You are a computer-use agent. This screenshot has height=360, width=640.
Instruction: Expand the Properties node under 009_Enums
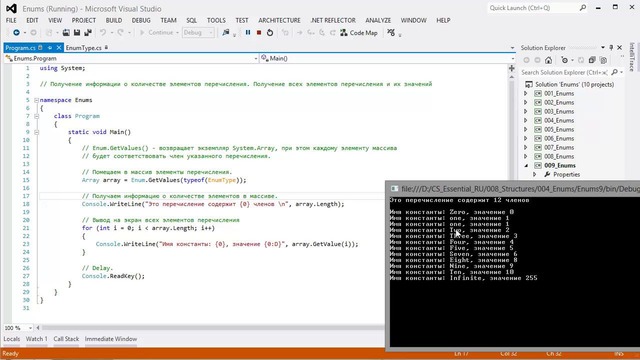[534, 174]
